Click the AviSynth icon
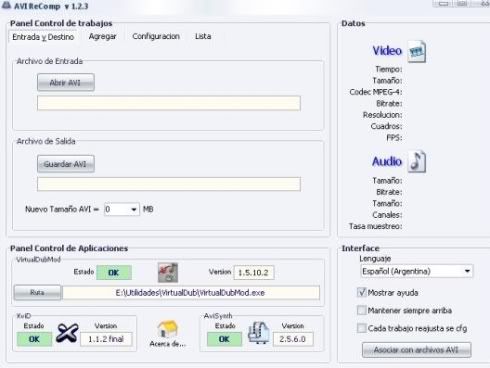This screenshot has height=368, width=490. pos(259,332)
